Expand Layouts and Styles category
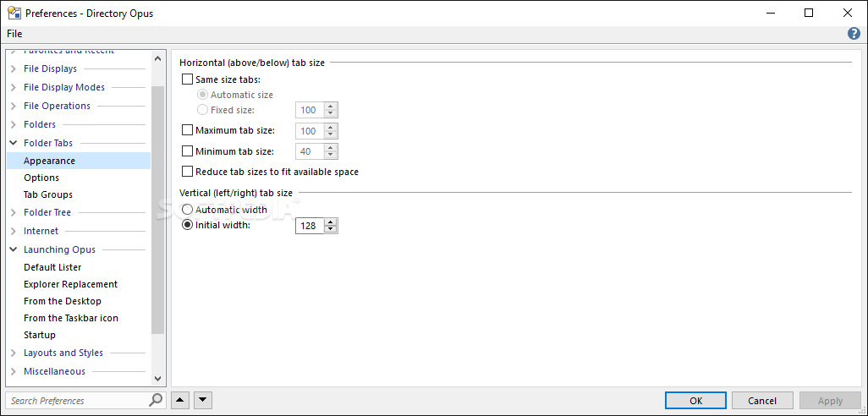The height and width of the screenshot is (416, 868). tap(14, 353)
